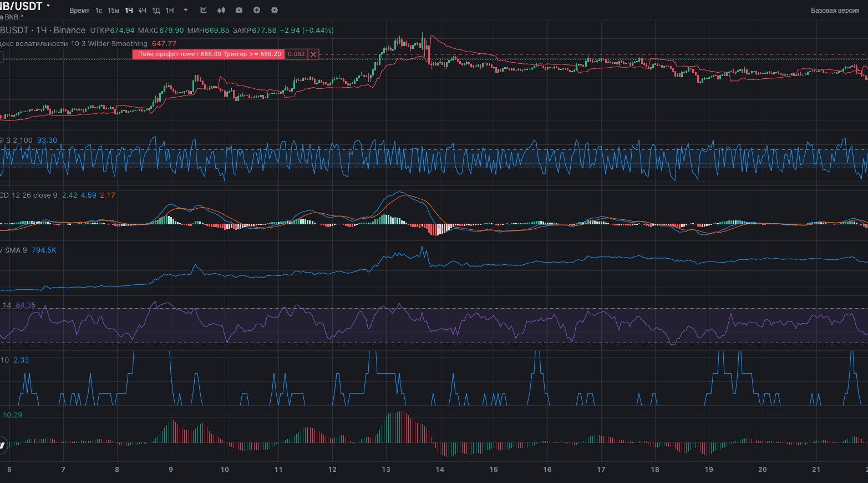Viewport: 868px width, 483px height.
Task: Open the indicators icon in the toolbar
Action: click(221, 10)
